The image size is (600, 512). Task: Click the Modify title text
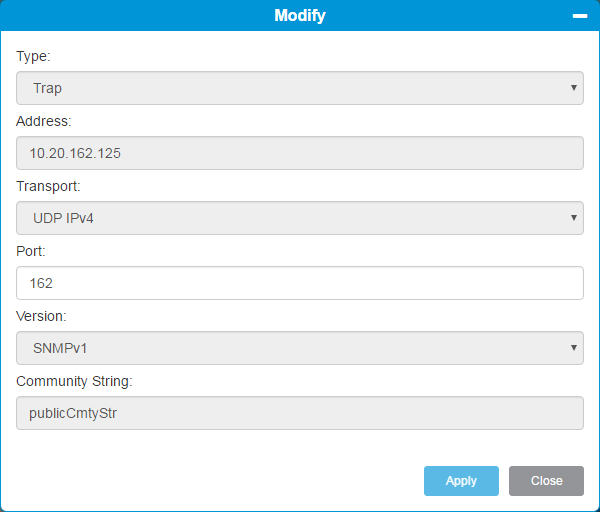[x=300, y=16]
